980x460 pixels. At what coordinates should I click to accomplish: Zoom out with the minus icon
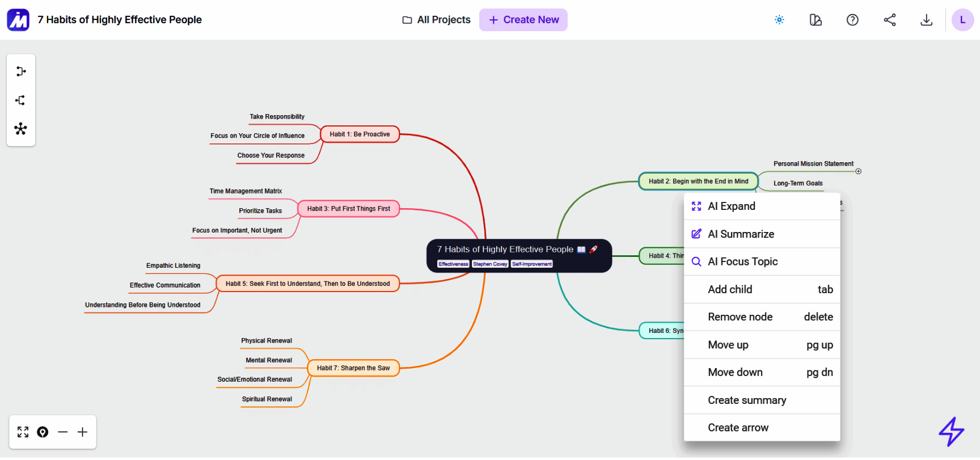click(x=63, y=432)
